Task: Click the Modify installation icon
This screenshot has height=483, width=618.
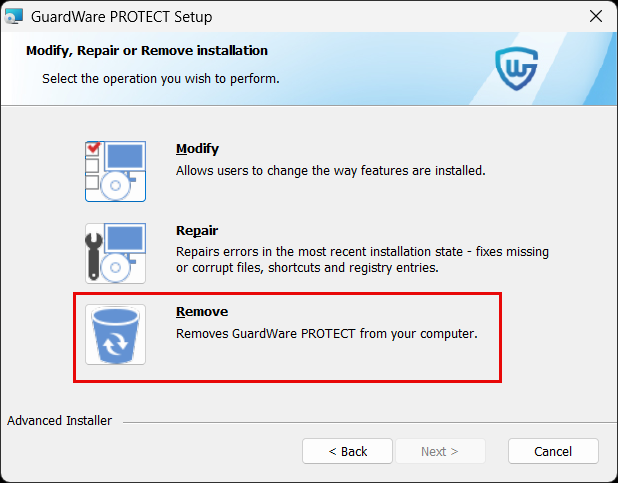Action: [x=115, y=171]
